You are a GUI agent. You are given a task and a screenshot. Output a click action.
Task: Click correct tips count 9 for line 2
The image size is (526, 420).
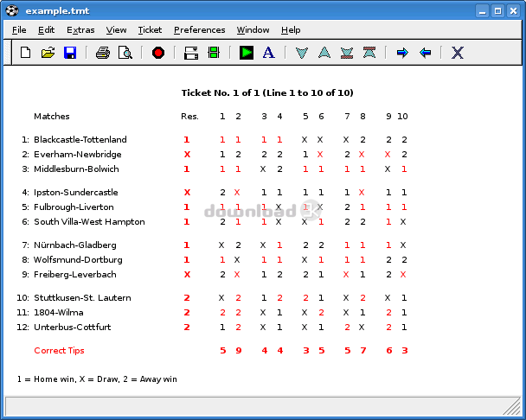coord(239,351)
